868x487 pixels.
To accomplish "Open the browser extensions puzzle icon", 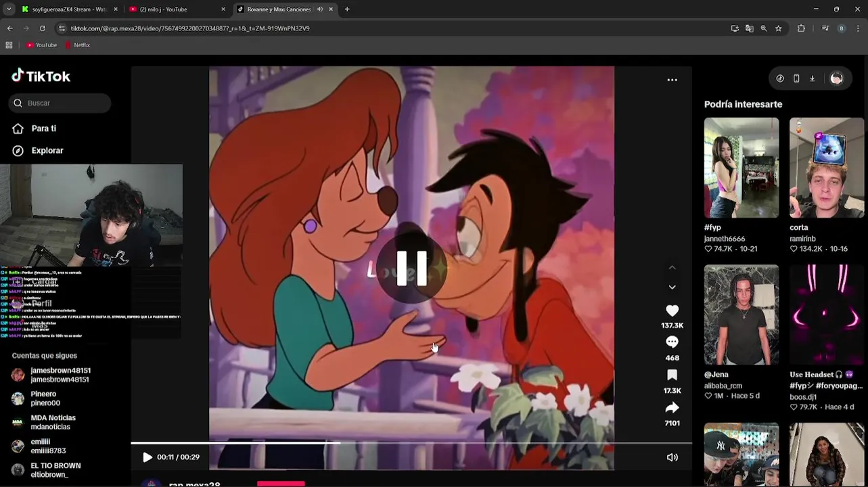I will [x=802, y=28].
